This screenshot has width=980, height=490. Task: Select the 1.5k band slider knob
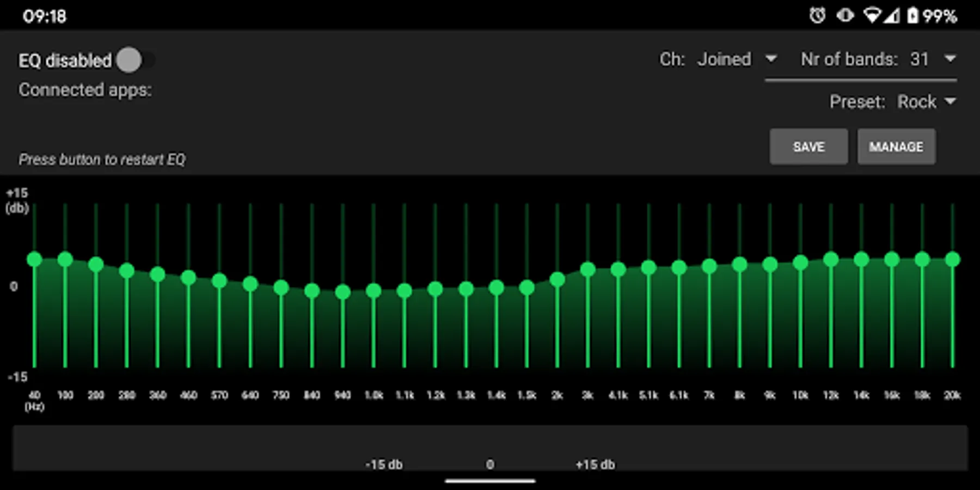point(526,287)
